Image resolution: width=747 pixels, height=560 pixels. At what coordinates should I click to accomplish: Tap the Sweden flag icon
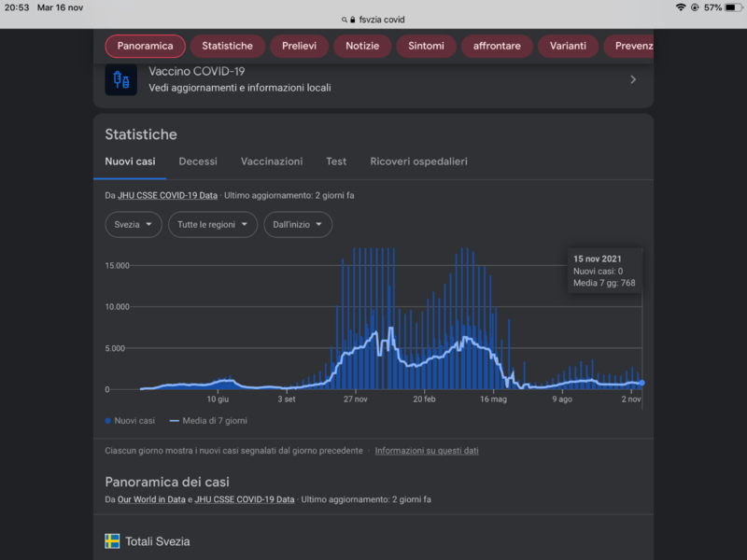[x=112, y=541]
